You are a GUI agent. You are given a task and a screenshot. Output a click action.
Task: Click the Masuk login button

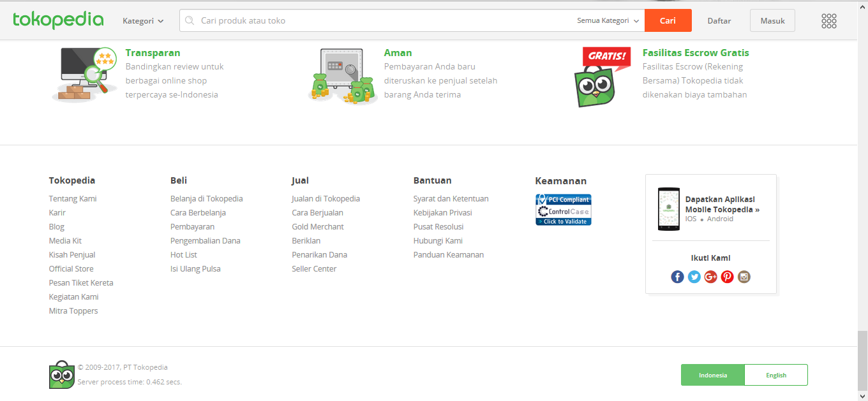772,20
